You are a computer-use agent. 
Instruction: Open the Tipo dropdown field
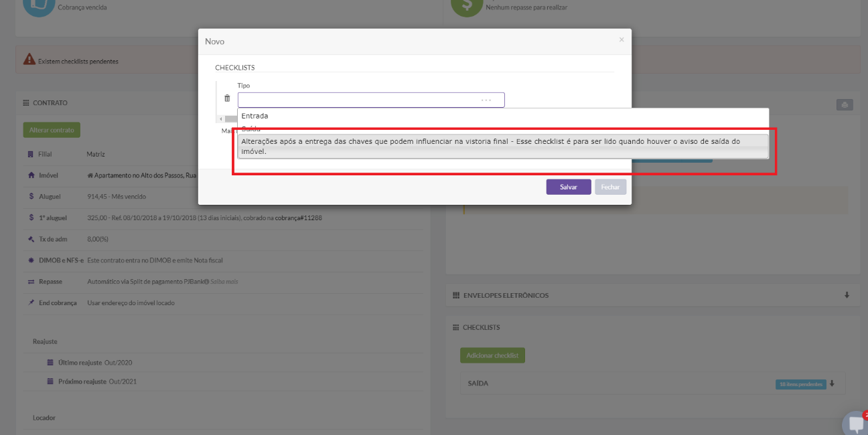[x=370, y=100]
